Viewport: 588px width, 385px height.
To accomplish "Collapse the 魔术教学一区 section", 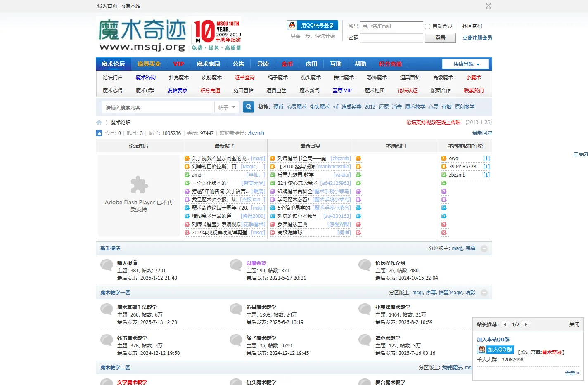I will click(484, 293).
